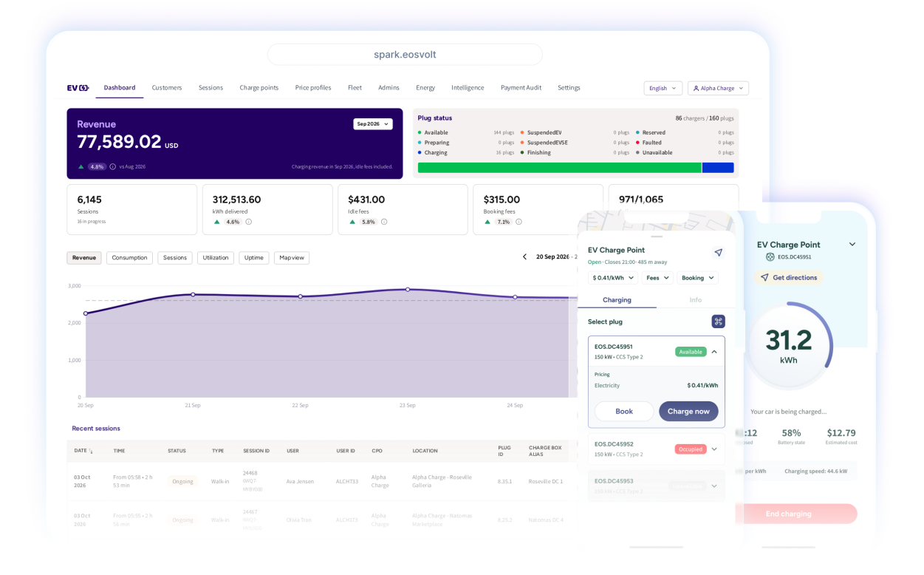
Task: Open the Payment Audit tab
Action: coord(521,88)
